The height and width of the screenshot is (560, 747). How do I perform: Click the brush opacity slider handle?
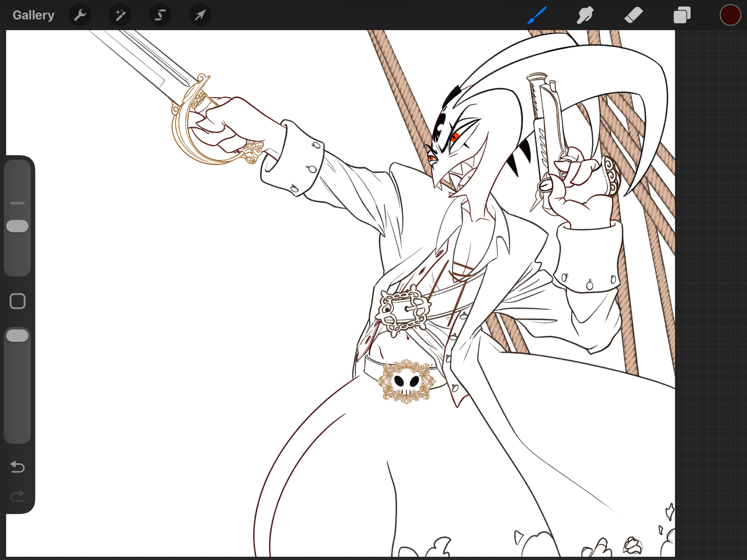click(x=18, y=336)
